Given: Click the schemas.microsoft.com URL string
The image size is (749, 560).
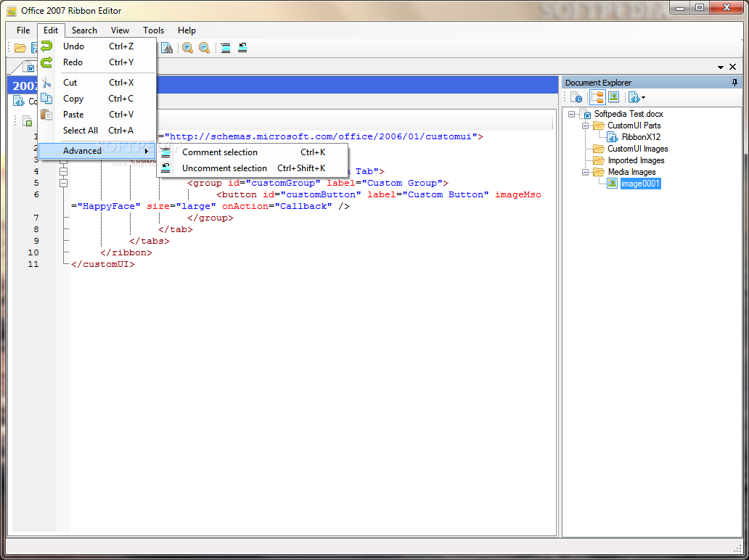Looking at the screenshot, I should (x=321, y=136).
